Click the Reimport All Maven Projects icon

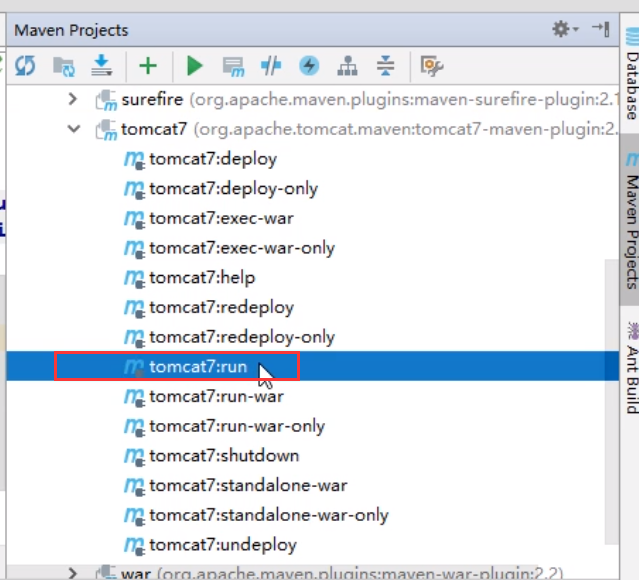point(25,66)
